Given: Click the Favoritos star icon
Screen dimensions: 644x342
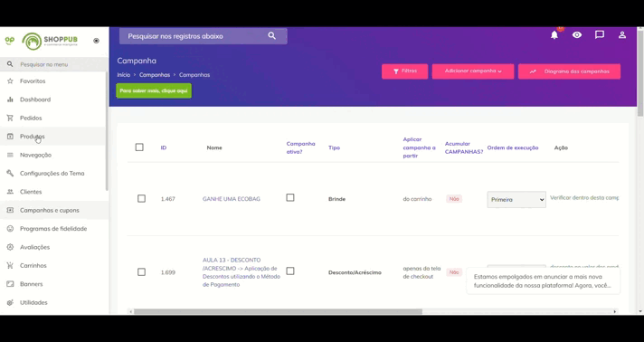Looking at the screenshot, I should tap(10, 81).
